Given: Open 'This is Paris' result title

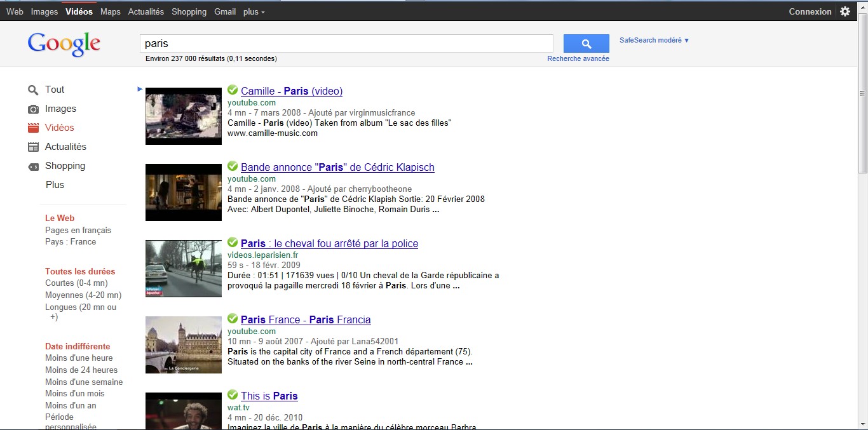Looking at the screenshot, I should pos(269,396).
